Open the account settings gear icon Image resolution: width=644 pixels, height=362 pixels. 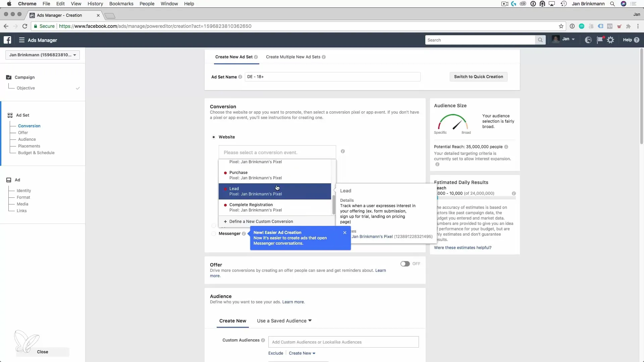[611, 40]
